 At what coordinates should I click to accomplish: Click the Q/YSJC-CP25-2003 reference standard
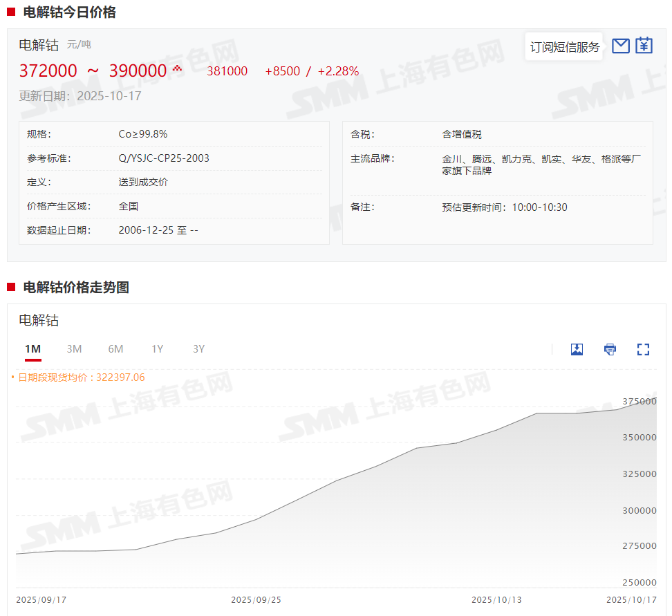(164, 158)
